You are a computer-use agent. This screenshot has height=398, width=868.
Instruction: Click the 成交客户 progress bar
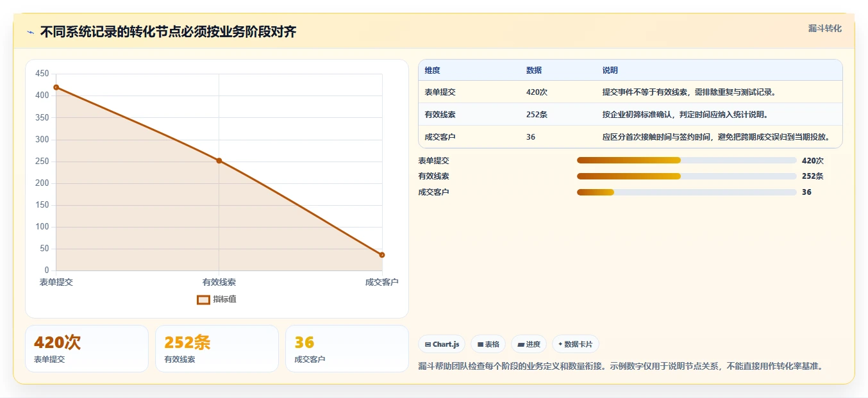click(x=687, y=192)
